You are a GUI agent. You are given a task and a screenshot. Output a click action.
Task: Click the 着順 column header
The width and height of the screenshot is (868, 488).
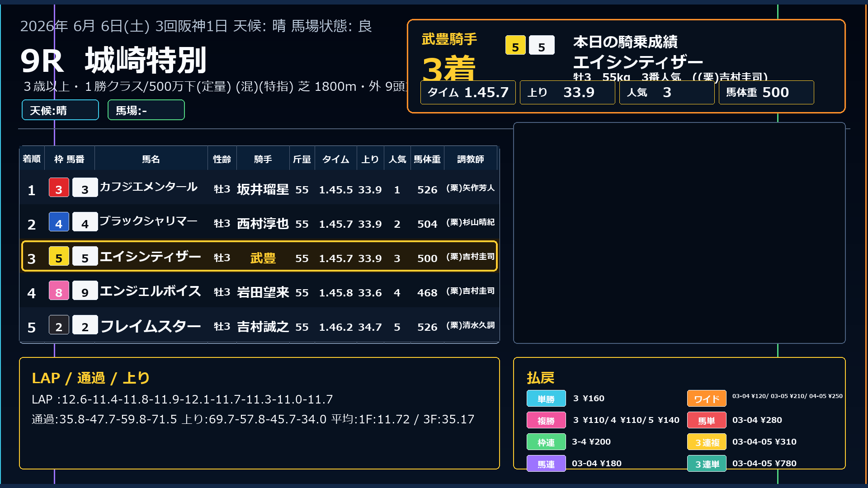point(32,159)
